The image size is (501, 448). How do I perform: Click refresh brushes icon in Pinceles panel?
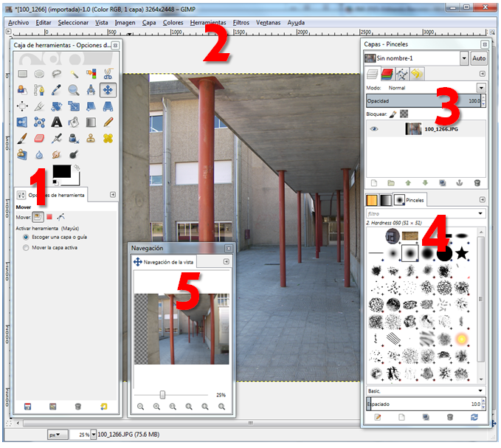tap(474, 417)
